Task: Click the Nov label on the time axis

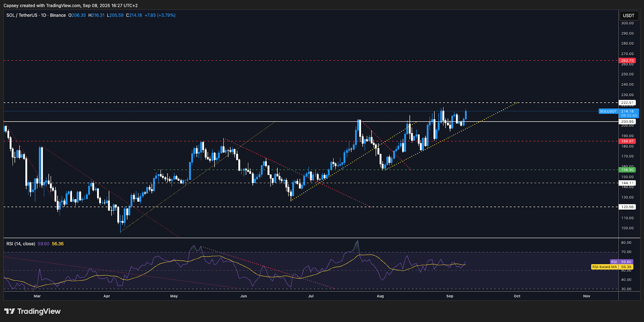Action: pos(587,296)
